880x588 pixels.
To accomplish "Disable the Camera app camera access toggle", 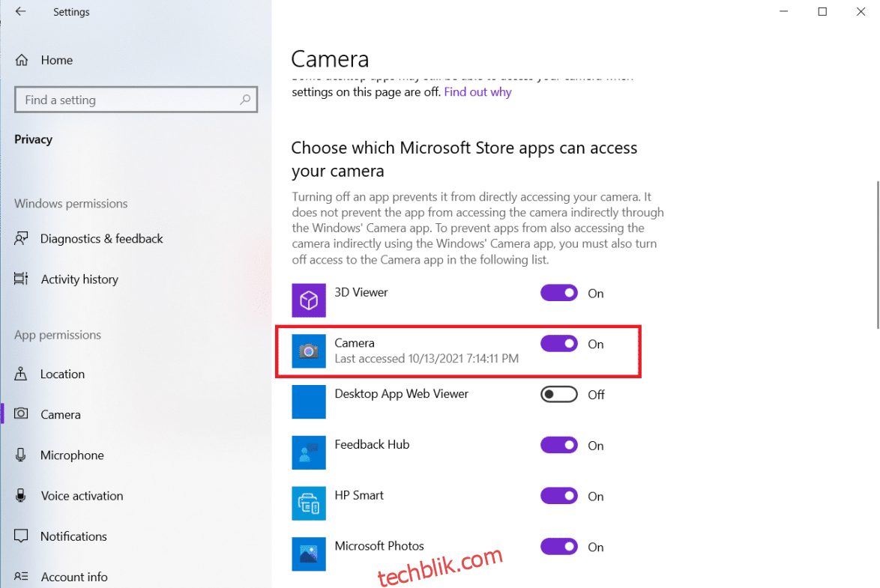I will (x=559, y=344).
